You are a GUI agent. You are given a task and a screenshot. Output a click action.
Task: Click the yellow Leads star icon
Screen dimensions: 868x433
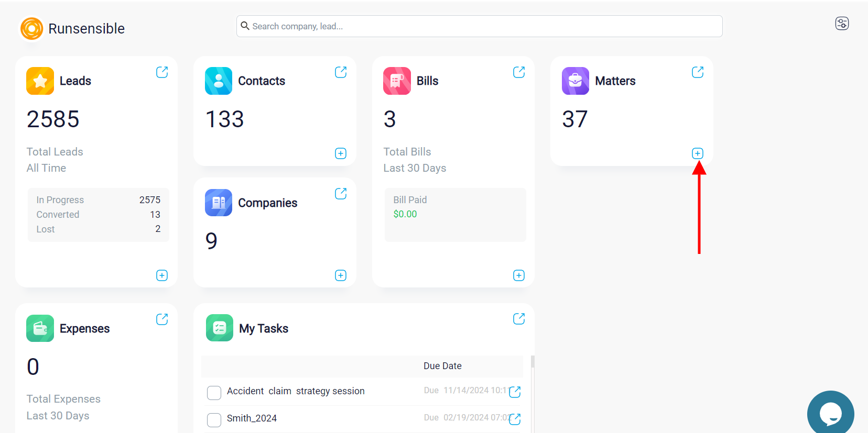[x=40, y=81]
